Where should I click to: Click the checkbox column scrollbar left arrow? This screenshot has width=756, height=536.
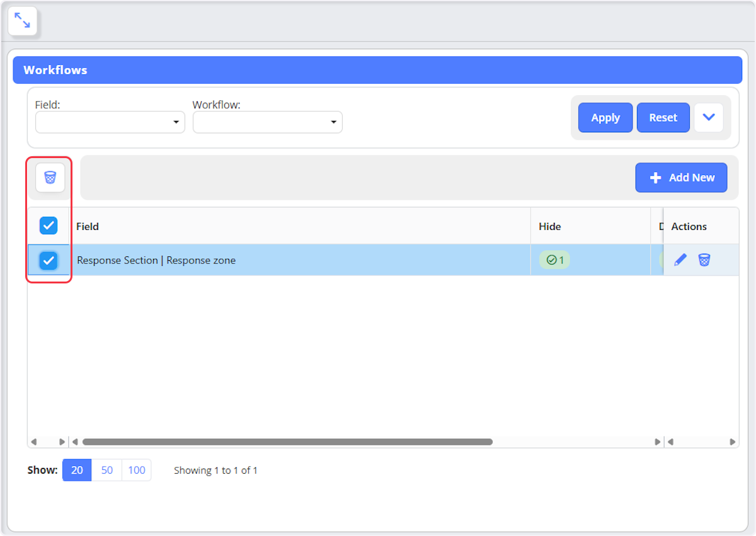pyautogui.click(x=34, y=442)
